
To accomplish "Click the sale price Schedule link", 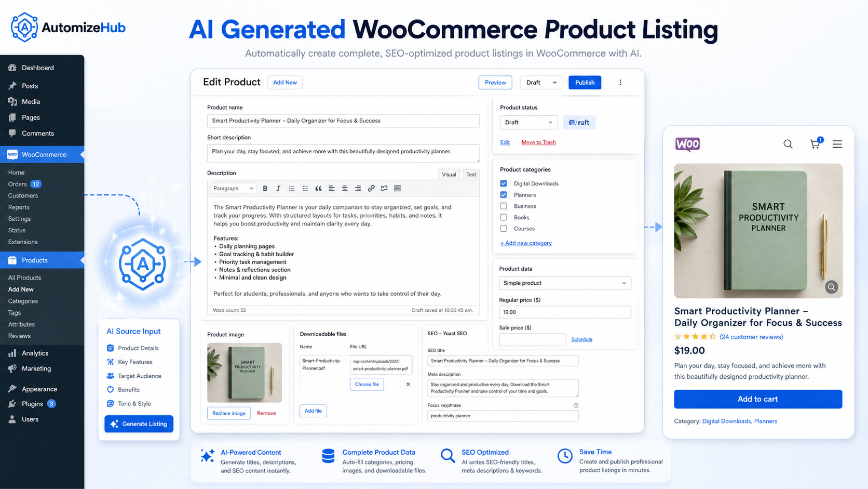I will 581,339.
